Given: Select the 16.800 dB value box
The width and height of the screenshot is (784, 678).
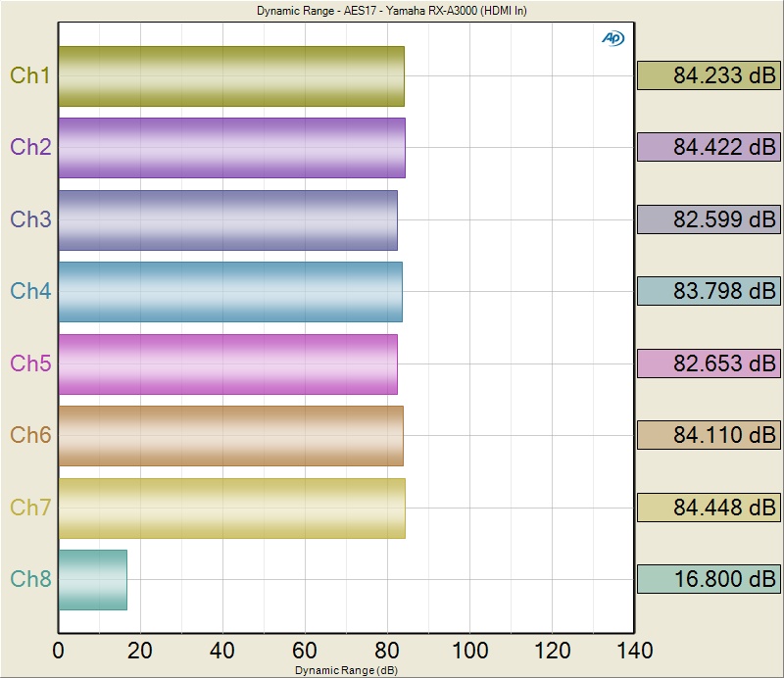Looking at the screenshot, I should [709, 579].
